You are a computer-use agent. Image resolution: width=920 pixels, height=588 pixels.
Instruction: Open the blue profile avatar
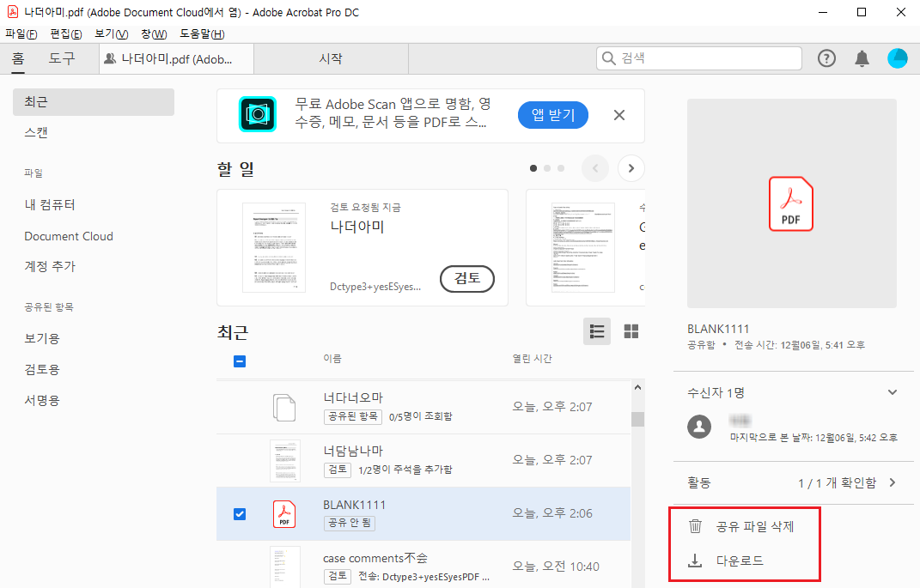coord(897,58)
